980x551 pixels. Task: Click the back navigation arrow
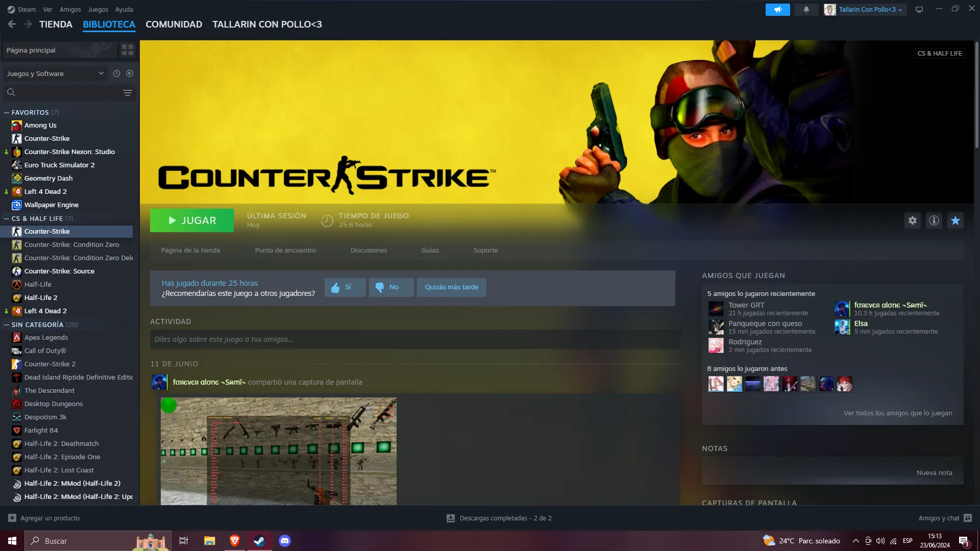tap(12, 24)
